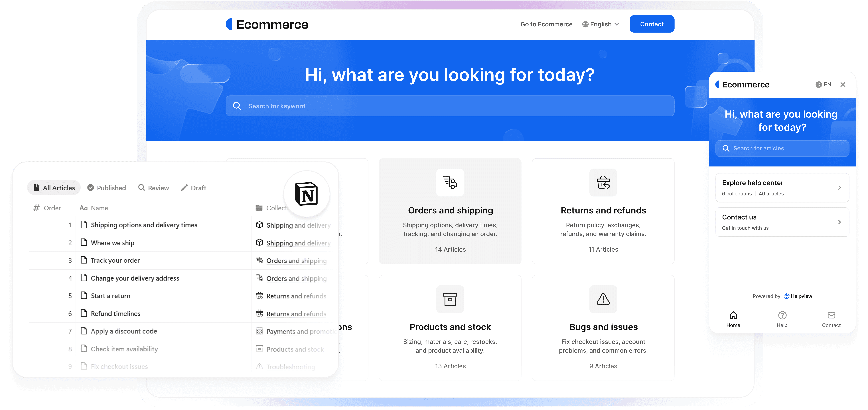Expand the chevron on Explore help center
This screenshot has height=410, width=868.
(x=839, y=188)
